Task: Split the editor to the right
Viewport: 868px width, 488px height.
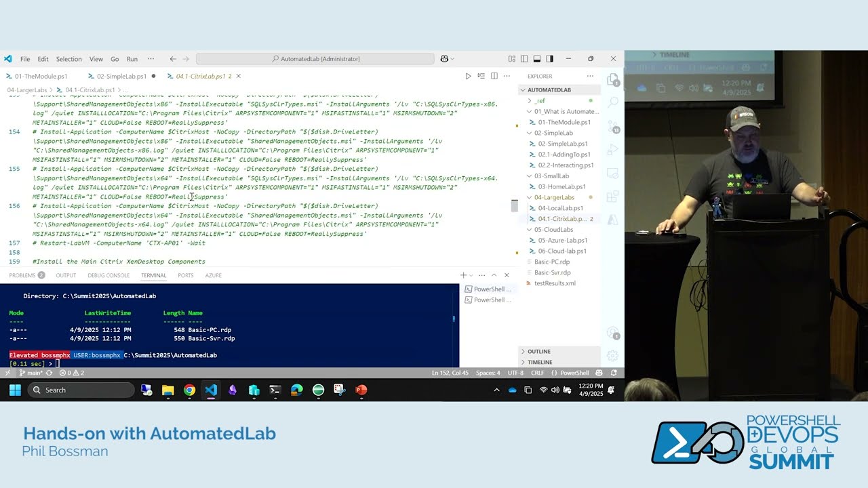Action: tap(494, 76)
